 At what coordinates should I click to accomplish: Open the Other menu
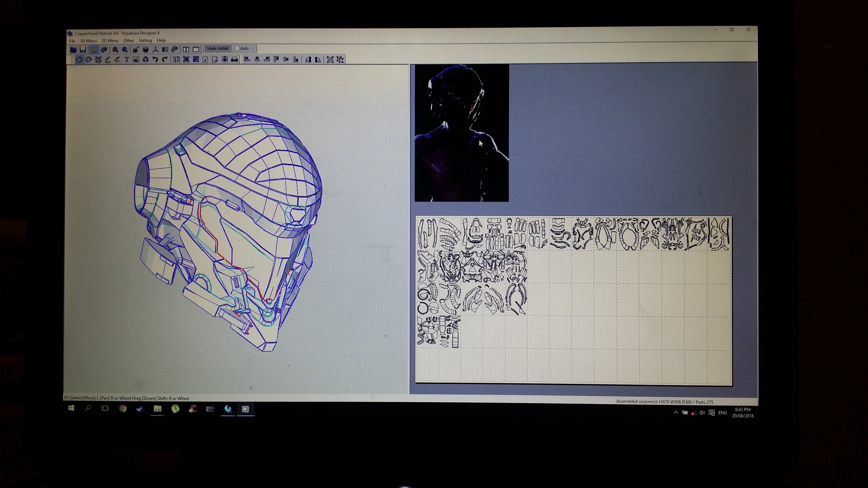click(128, 40)
